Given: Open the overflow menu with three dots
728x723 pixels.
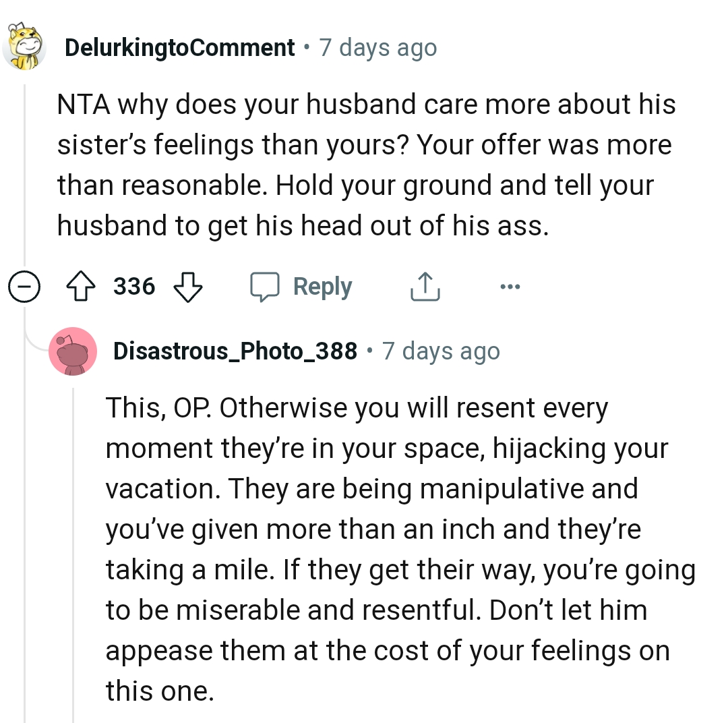Looking at the screenshot, I should tap(510, 286).
